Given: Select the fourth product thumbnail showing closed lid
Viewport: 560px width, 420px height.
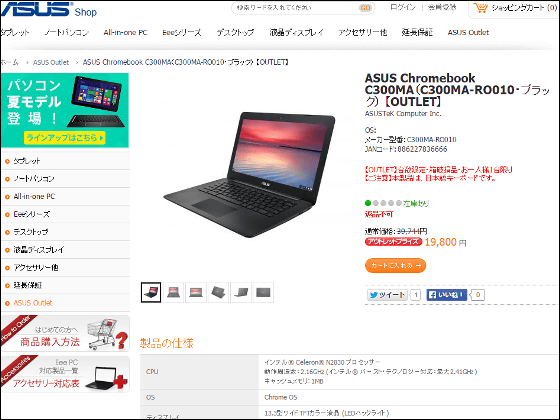Looking at the screenshot, I should tap(218, 292).
